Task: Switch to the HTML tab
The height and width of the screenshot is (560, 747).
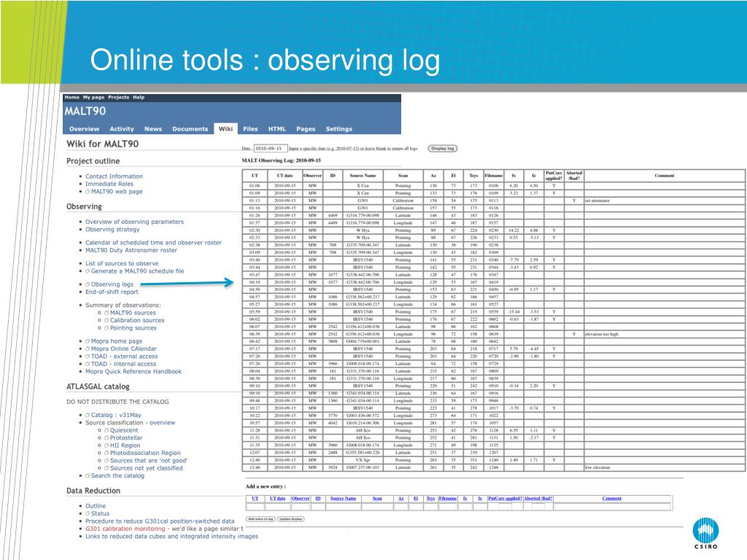Action: [x=276, y=129]
